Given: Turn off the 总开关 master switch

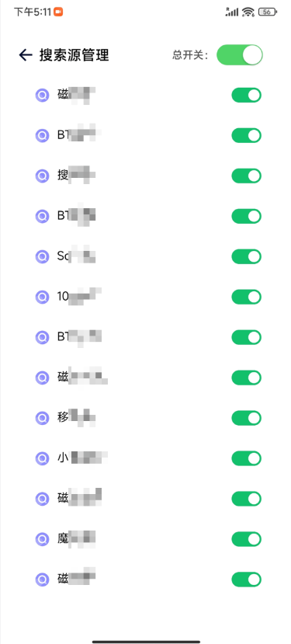Looking at the screenshot, I should tap(240, 55).
